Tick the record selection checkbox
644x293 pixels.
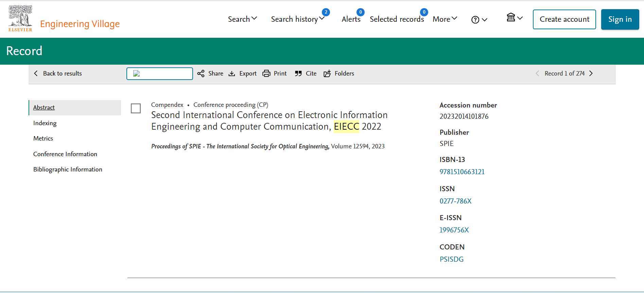coord(136,109)
